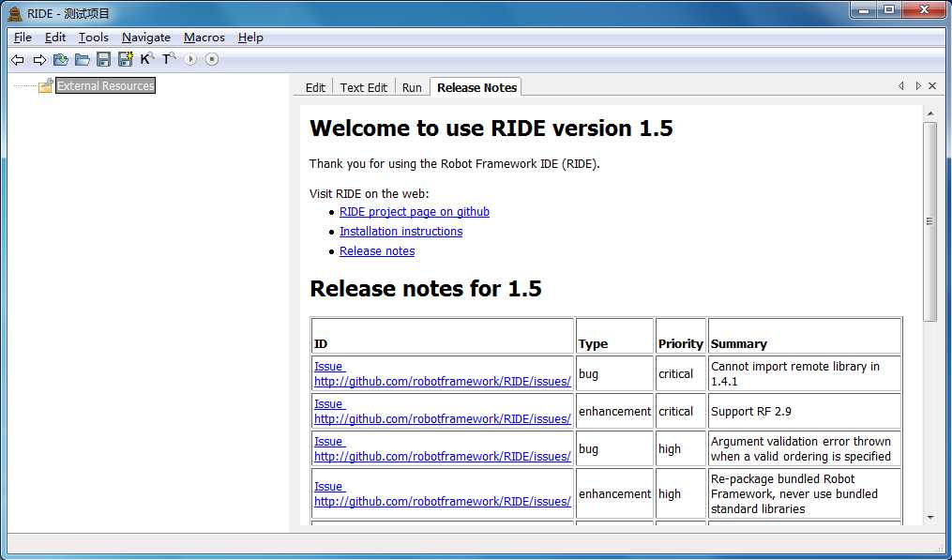
Task: Click the 'Visit RIDE on the web:' text
Action: click(x=370, y=194)
